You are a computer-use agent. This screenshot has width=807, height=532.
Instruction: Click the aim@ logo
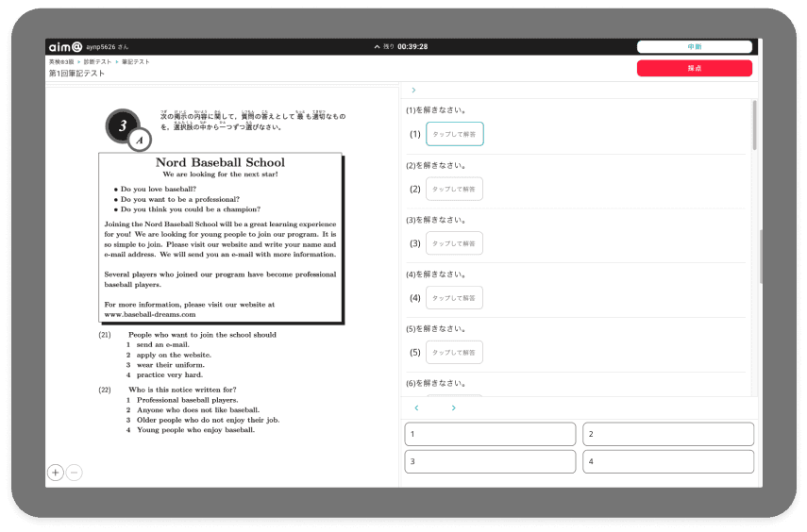[64, 46]
